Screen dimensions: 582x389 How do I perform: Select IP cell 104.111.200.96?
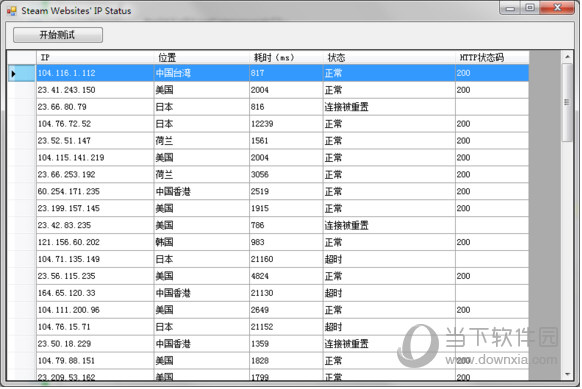pyautogui.click(x=95, y=310)
